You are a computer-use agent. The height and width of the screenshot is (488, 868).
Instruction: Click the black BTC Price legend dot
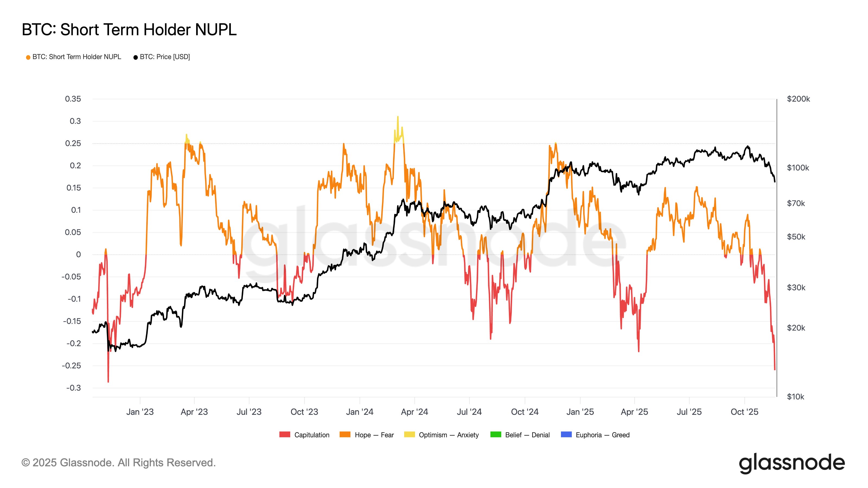tap(135, 57)
